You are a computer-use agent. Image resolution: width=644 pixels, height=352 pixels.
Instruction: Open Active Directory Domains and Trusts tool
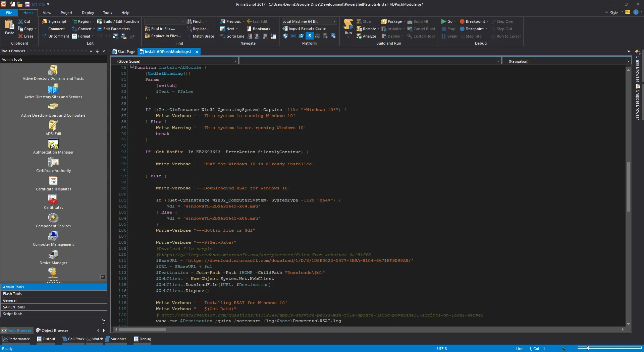click(53, 73)
